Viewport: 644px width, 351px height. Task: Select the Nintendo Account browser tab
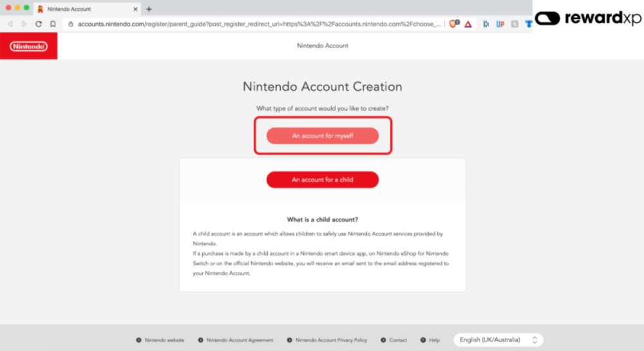(88, 8)
